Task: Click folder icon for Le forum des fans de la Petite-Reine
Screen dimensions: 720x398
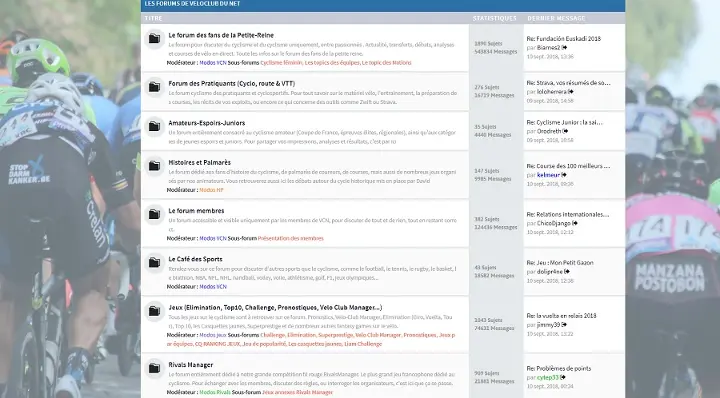Action: [155, 38]
